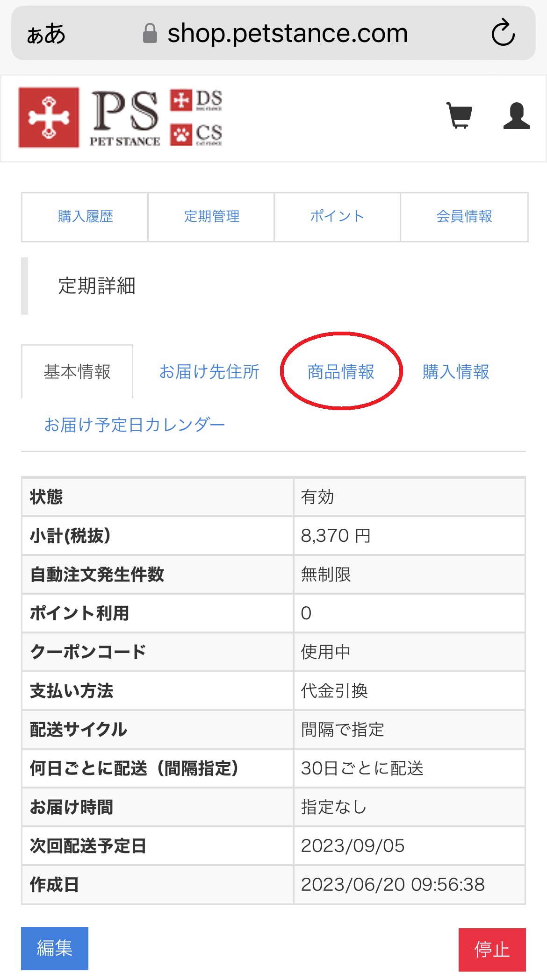Open the ポイント menu item
The height and width of the screenshot is (980, 547).
click(337, 217)
